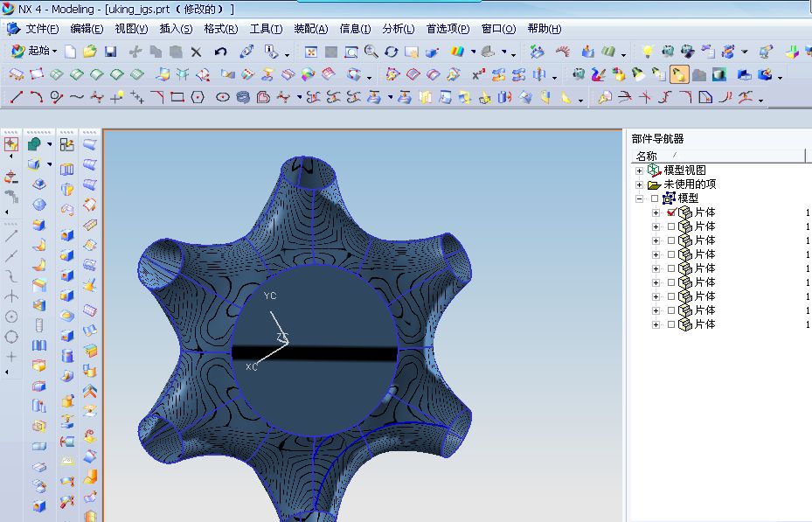Select the Line curve tool

coord(17,97)
